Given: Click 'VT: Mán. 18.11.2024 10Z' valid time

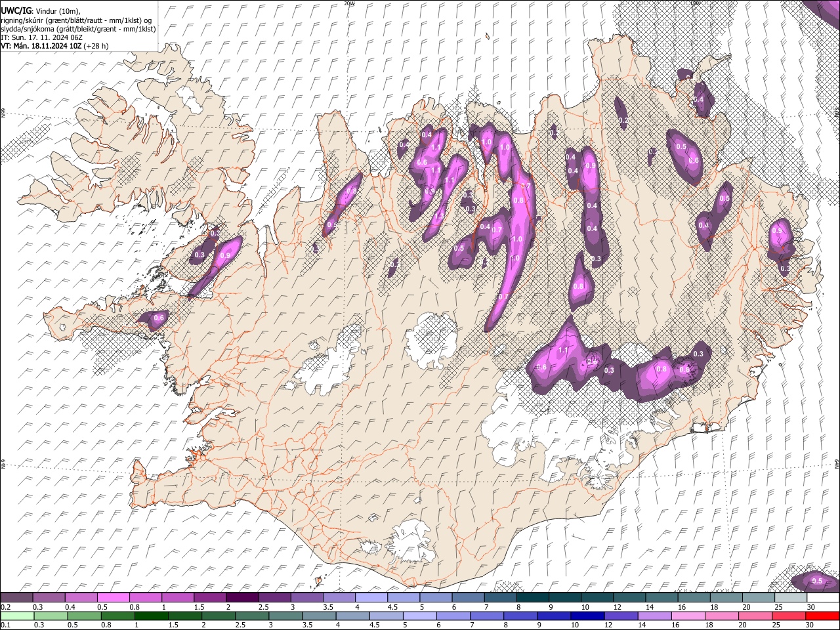Looking at the screenshot, I should click(41, 46).
